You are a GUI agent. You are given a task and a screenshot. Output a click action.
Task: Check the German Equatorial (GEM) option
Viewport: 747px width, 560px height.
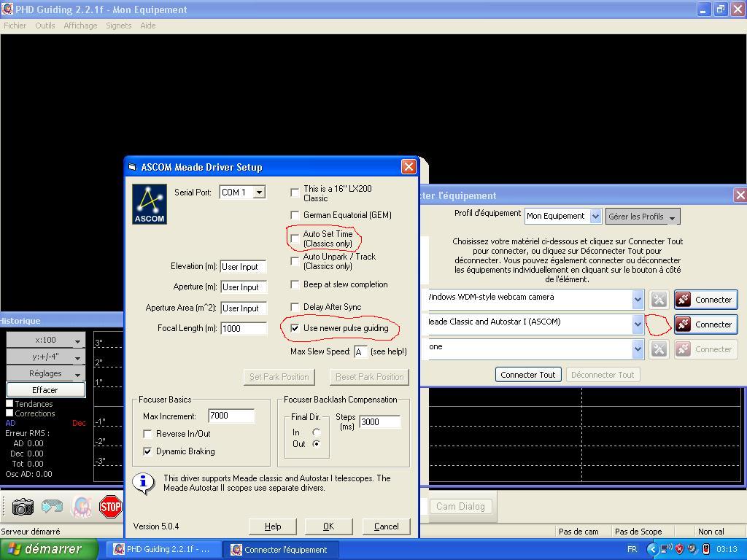click(295, 214)
